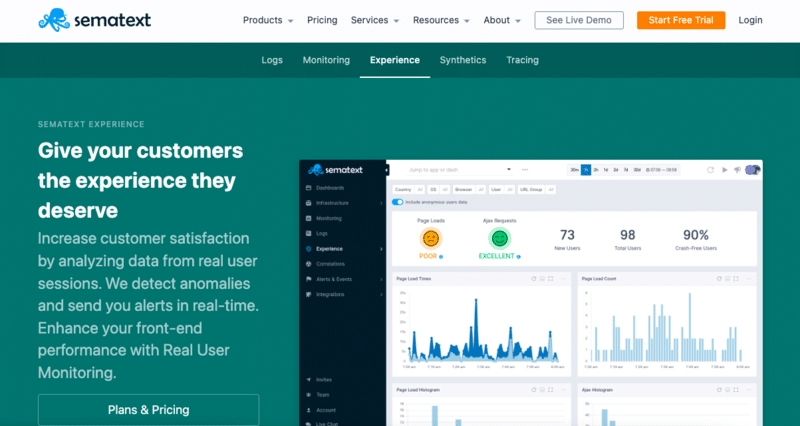
Task: Open the About dropdown menu
Action: coord(502,20)
